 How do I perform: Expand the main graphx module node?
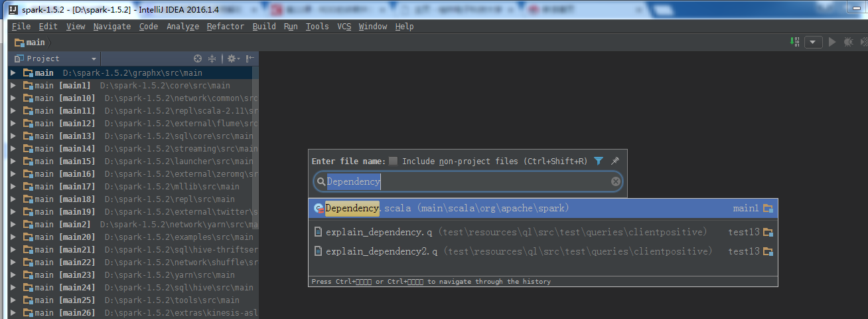point(13,72)
